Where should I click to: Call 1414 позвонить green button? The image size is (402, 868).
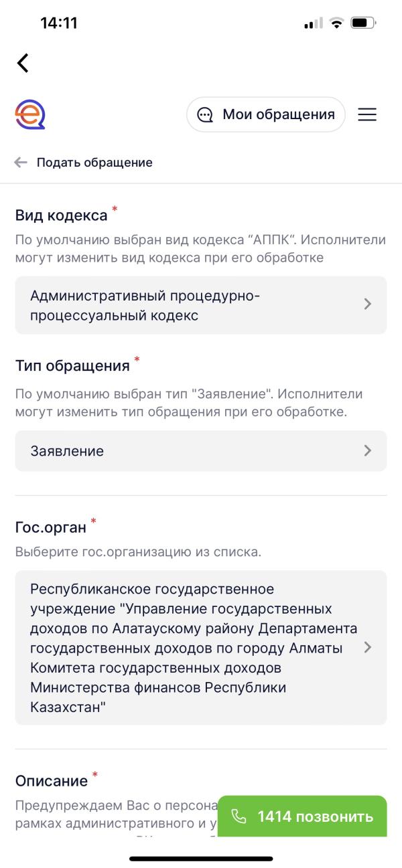[x=302, y=816]
